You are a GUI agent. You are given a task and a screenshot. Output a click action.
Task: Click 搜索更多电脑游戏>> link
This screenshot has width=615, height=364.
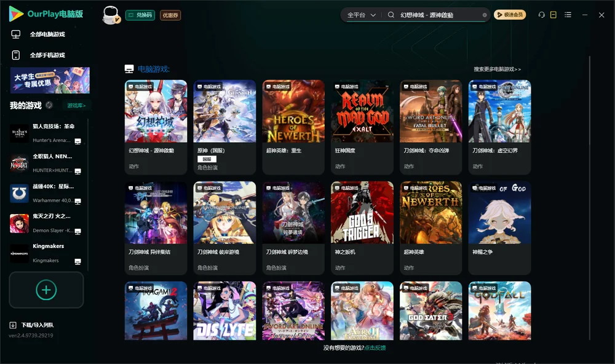point(497,69)
